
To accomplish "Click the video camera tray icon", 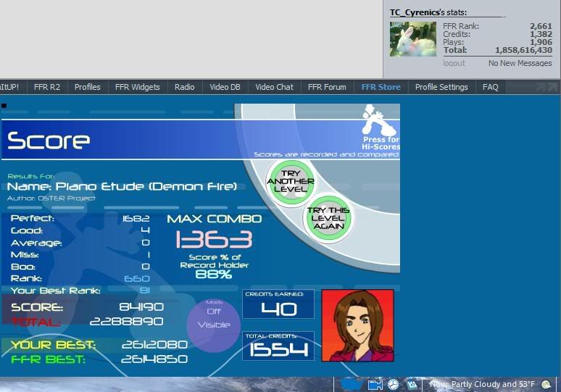I will click(x=375, y=385).
